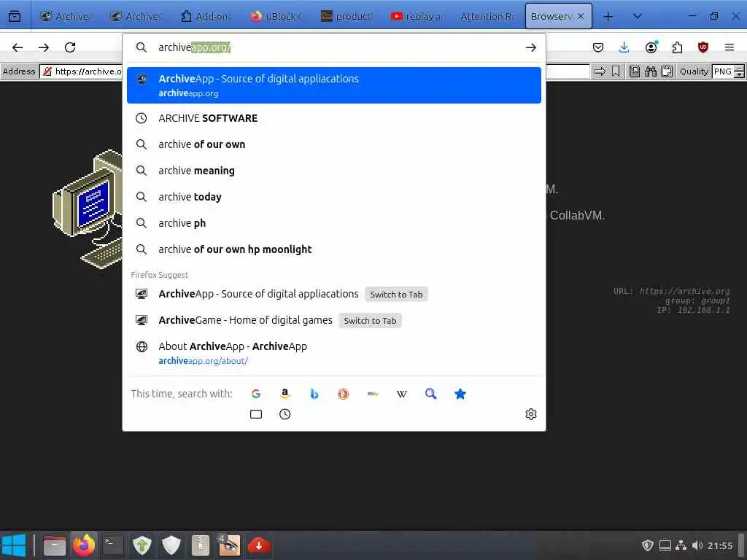Select 'archive of our own hp moonlight' suggestion
This screenshot has height=560, width=747.
tap(334, 249)
